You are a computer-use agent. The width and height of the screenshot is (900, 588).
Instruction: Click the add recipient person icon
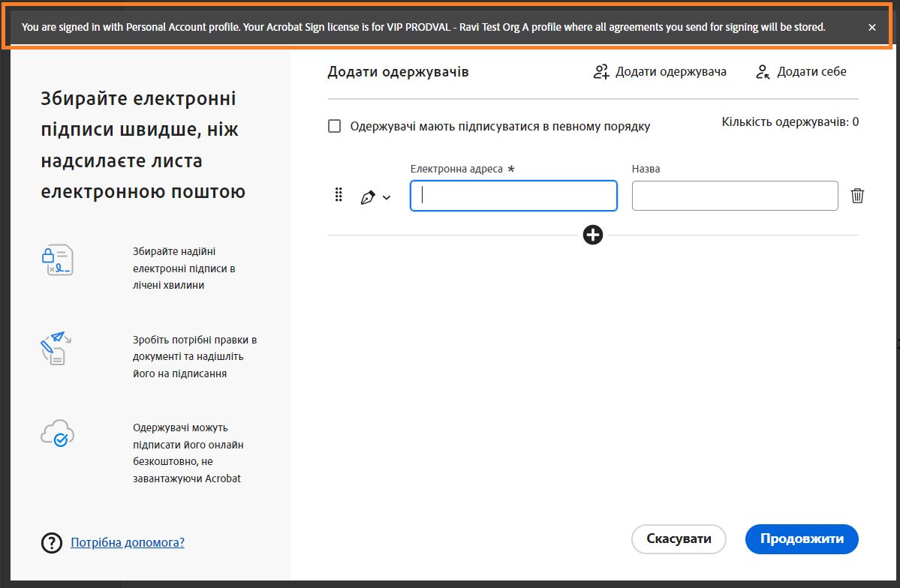pos(601,72)
